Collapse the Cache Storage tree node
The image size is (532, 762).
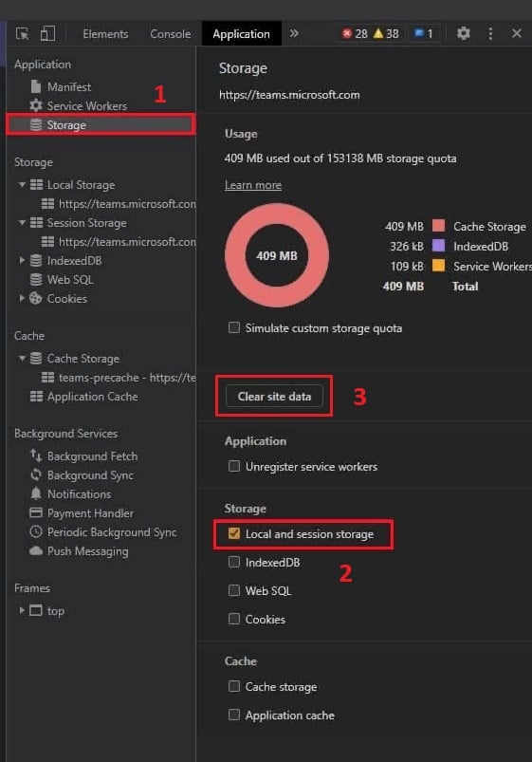coord(22,358)
